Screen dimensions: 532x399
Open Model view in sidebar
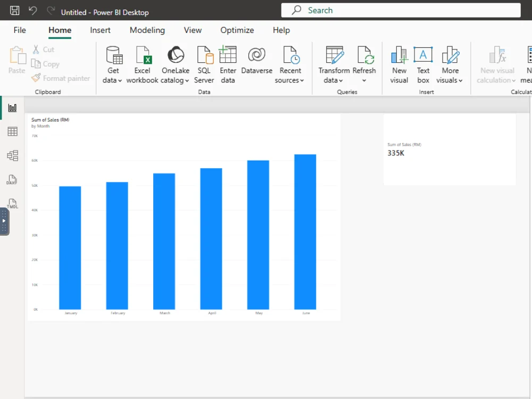(13, 155)
